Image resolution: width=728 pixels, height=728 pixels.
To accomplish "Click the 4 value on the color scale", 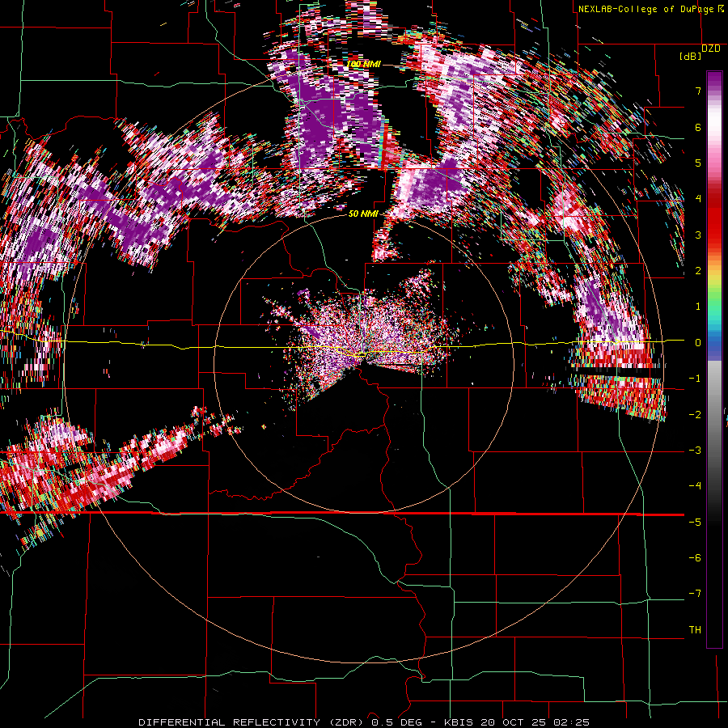I will (x=698, y=199).
